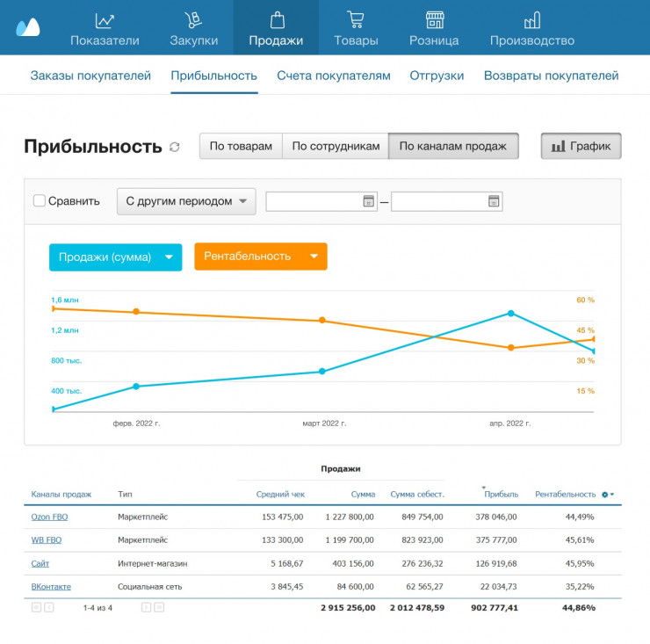Screen dimensions: 650x644
Task: Open the Продажи (сумма) metric dropdown
Action: coord(115,257)
